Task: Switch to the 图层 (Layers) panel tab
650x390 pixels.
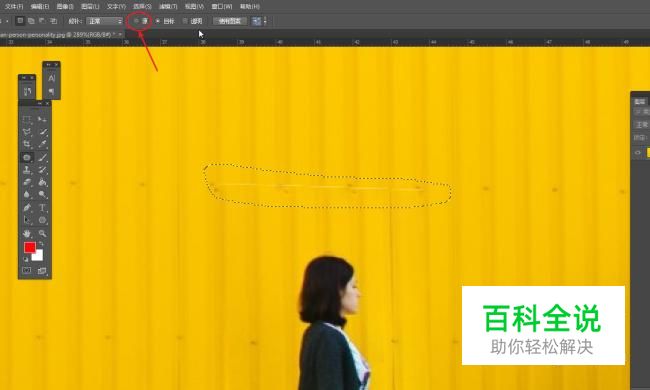Action: [x=640, y=101]
